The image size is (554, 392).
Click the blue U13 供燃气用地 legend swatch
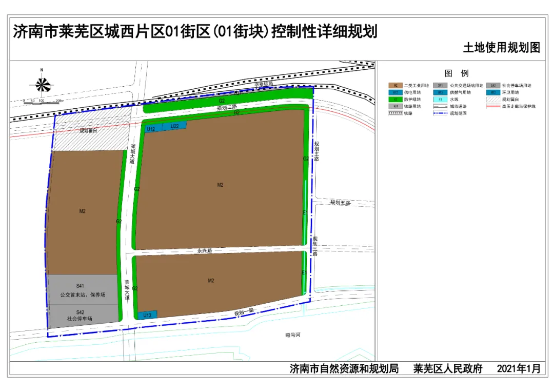(x=440, y=92)
